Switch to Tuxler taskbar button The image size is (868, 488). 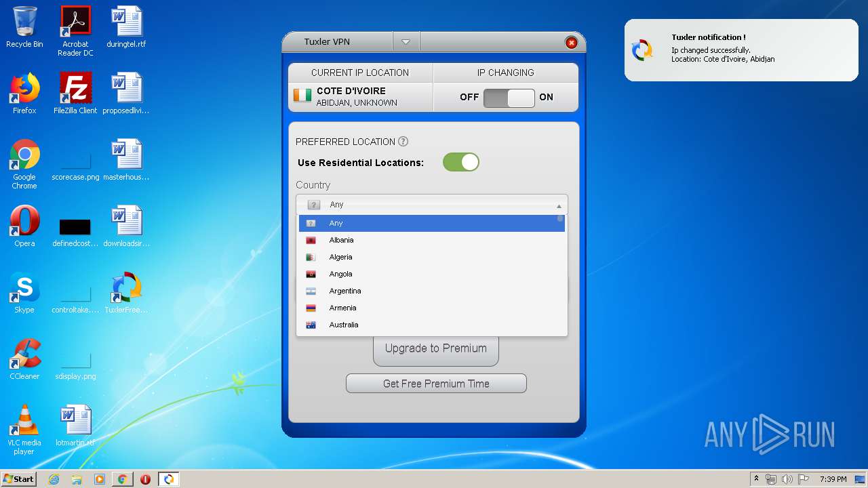tap(168, 479)
